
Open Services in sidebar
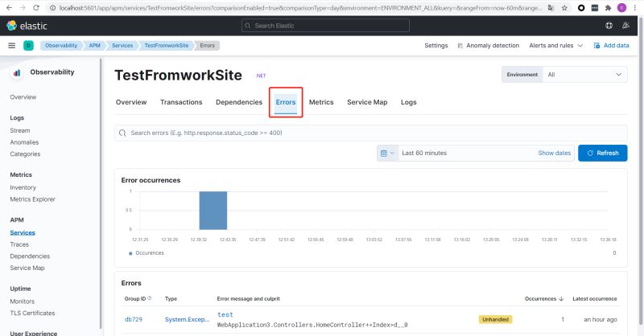(x=23, y=232)
